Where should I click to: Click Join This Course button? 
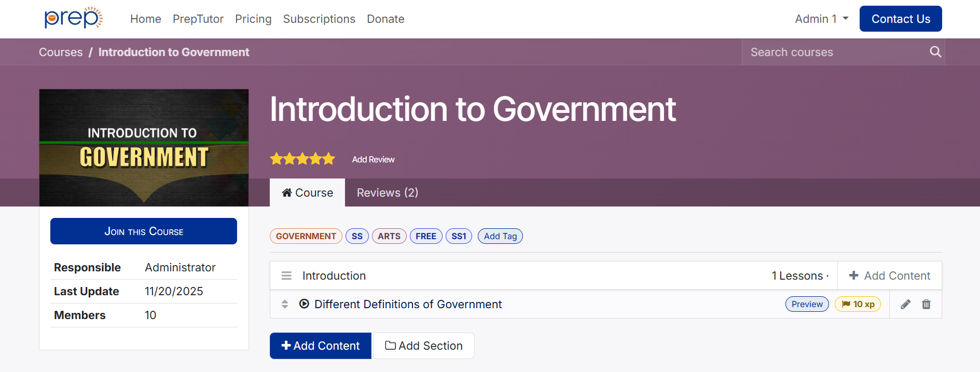pos(144,231)
